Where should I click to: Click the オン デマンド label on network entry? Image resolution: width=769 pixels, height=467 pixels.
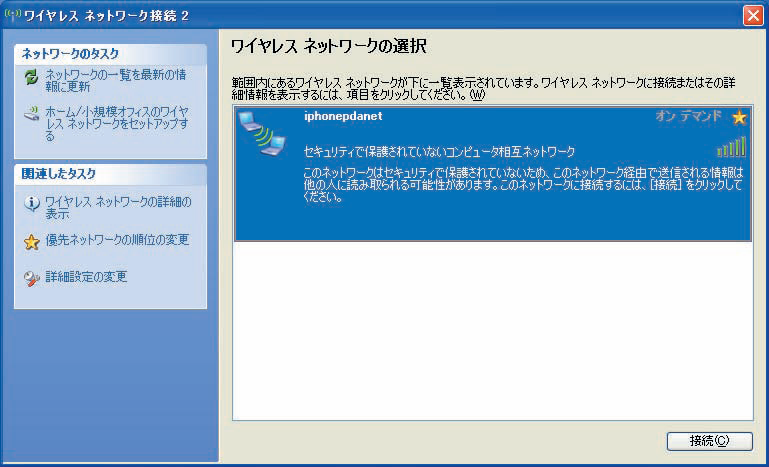(x=689, y=116)
